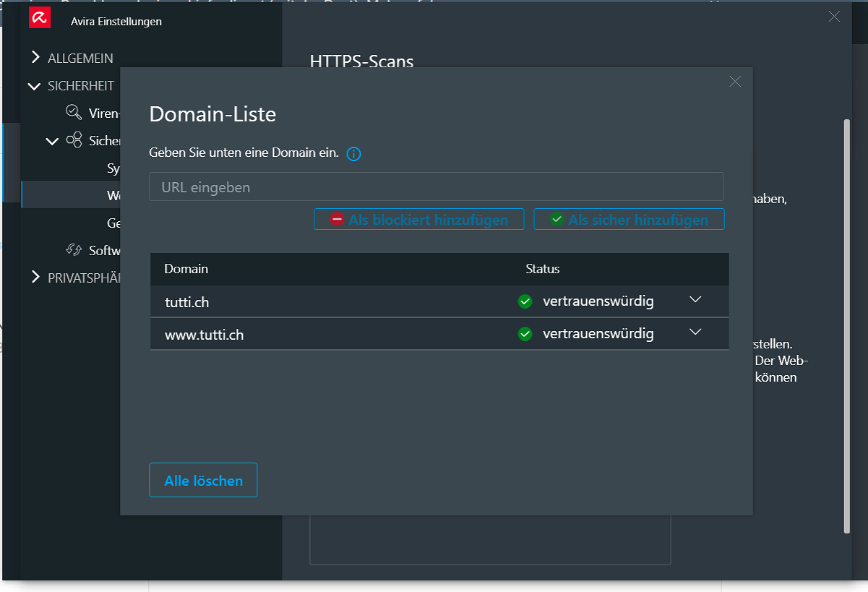Screen dimensions: 868x592
Task: Add domain with Als sicher hinzufügen
Action: point(629,220)
